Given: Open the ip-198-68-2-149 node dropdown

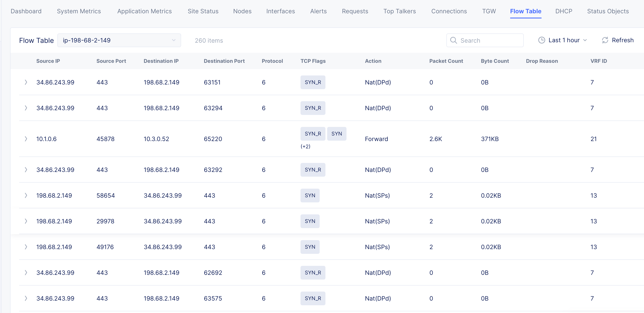Looking at the screenshot, I should coord(119,40).
